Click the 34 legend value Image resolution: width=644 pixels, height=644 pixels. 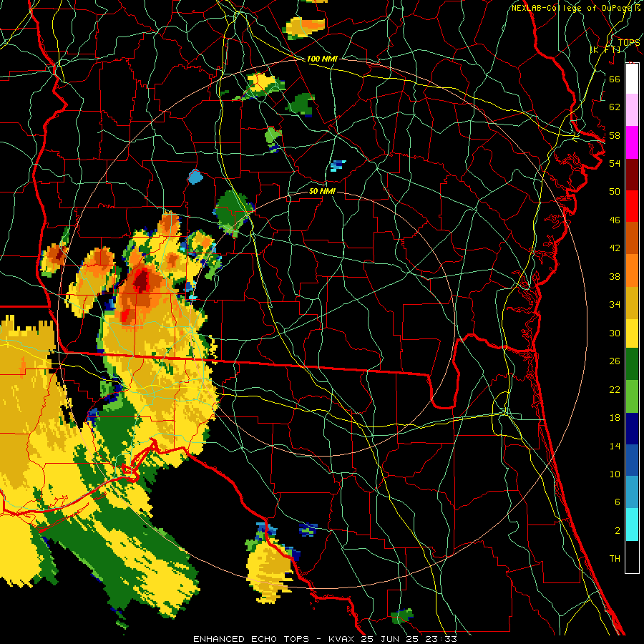[x=615, y=305]
